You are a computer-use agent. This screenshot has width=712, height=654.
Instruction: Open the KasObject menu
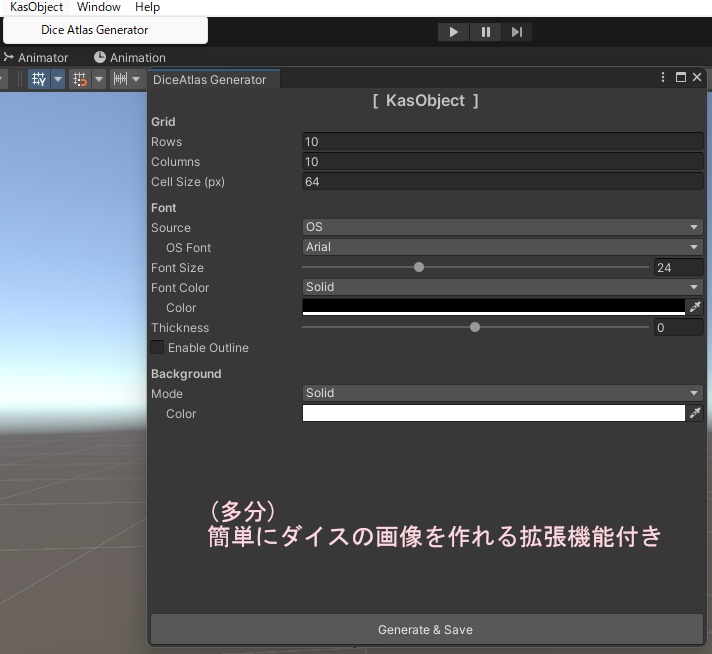36,7
